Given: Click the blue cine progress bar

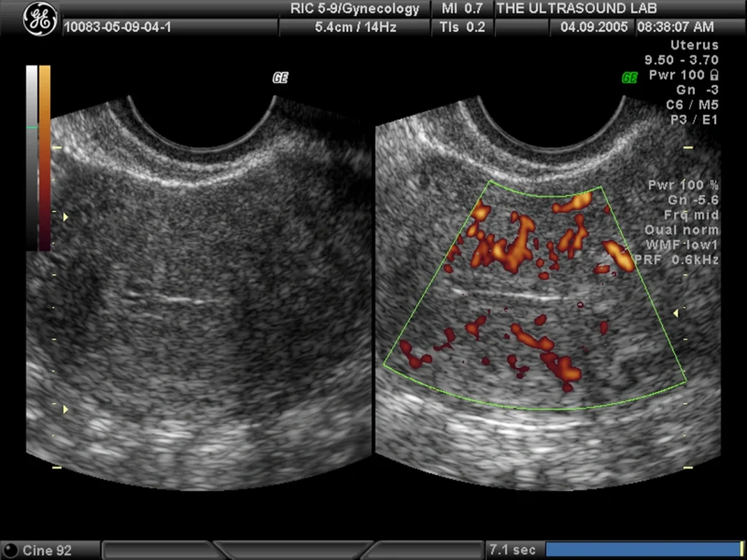Looking at the screenshot, I should tap(642, 550).
